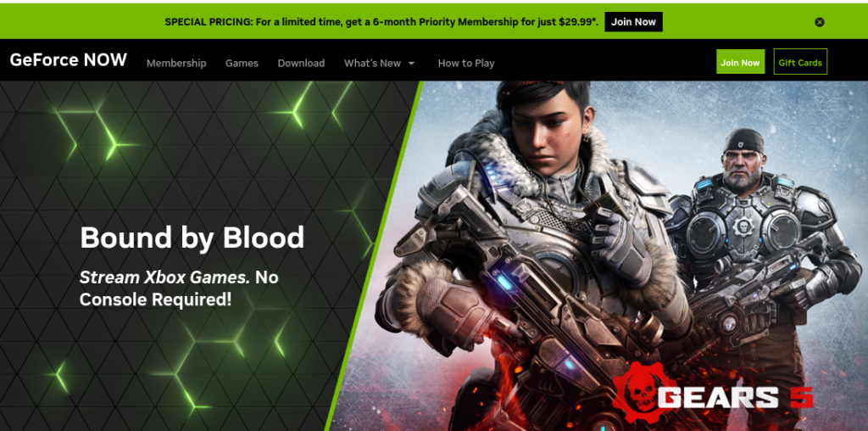This screenshot has width=868, height=431.
Task: Open the How to Play page
Action: pos(466,63)
